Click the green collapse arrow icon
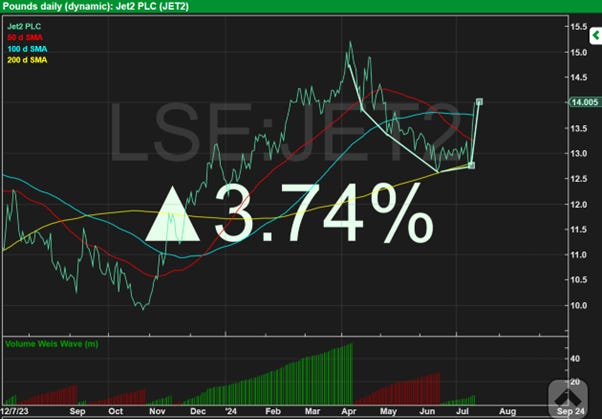This screenshot has height=419, width=602. tap(596, 36)
